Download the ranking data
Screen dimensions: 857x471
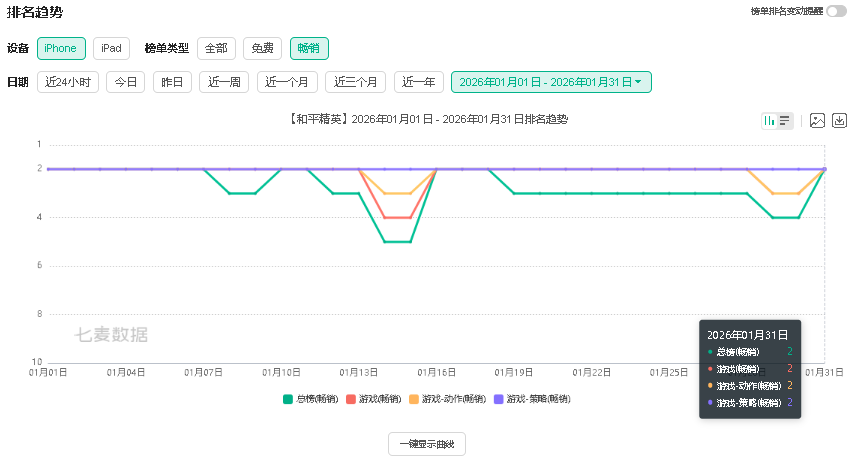click(x=840, y=121)
